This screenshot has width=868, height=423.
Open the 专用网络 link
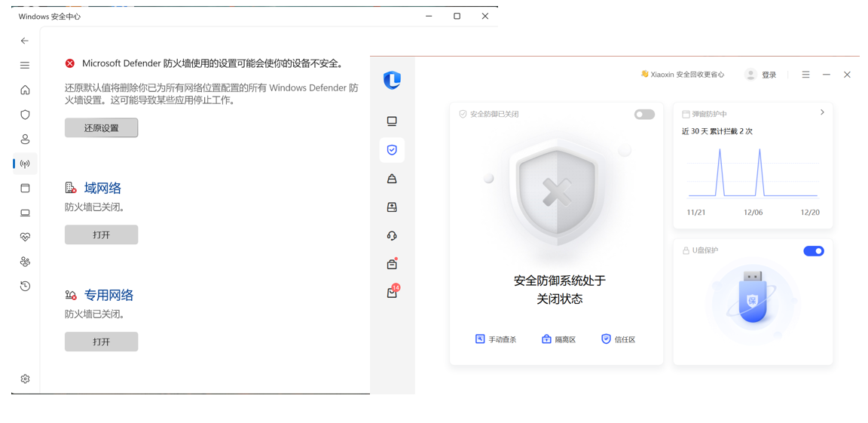108,295
